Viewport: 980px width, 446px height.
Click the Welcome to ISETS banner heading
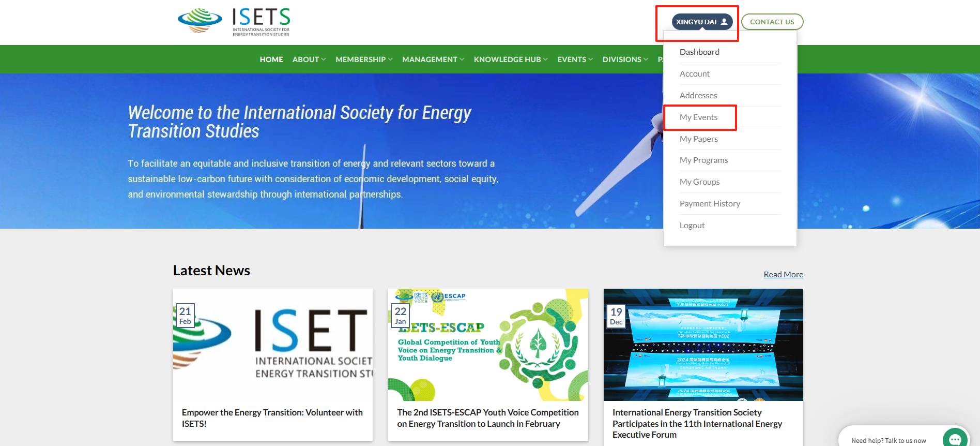pyautogui.click(x=300, y=122)
